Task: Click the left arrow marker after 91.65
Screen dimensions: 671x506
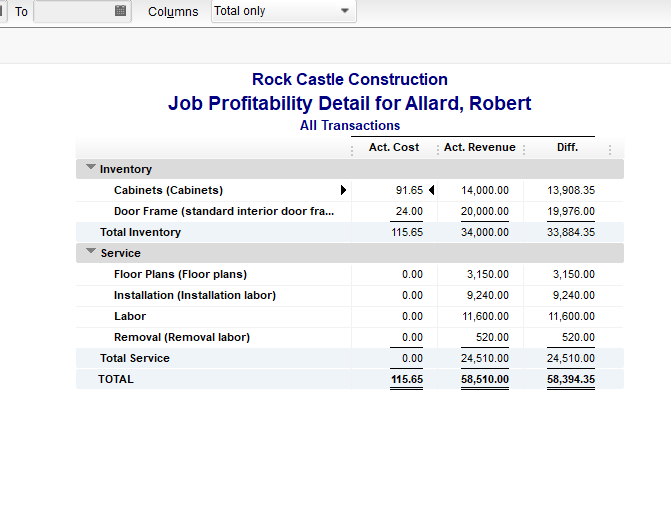Action: point(432,190)
